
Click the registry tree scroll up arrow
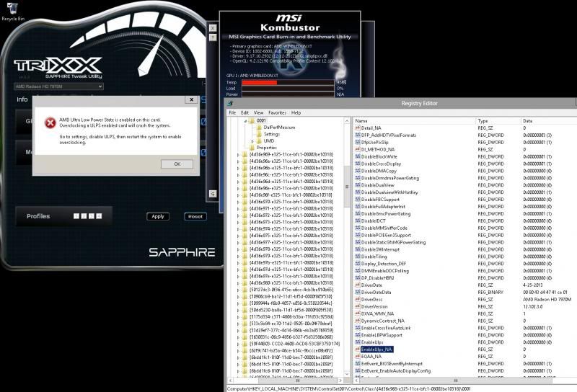pyautogui.click(x=347, y=120)
